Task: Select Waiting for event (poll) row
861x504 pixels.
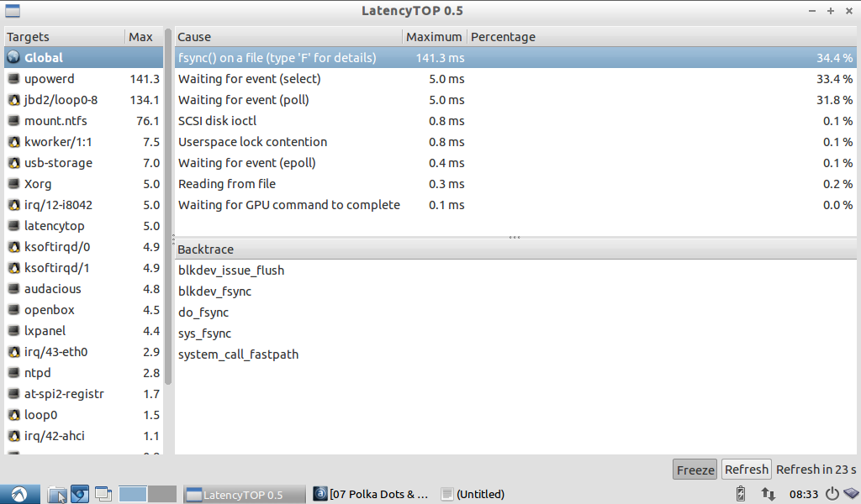Action: pyautogui.click(x=515, y=100)
